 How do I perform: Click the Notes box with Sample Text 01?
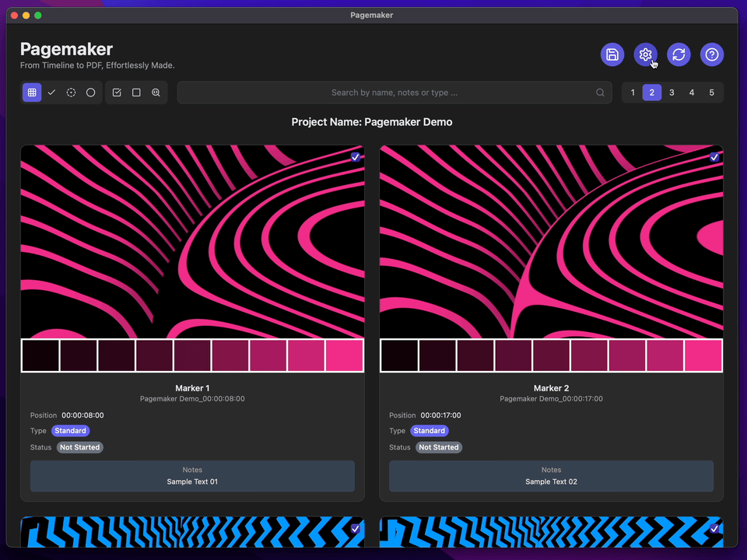[x=192, y=476]
